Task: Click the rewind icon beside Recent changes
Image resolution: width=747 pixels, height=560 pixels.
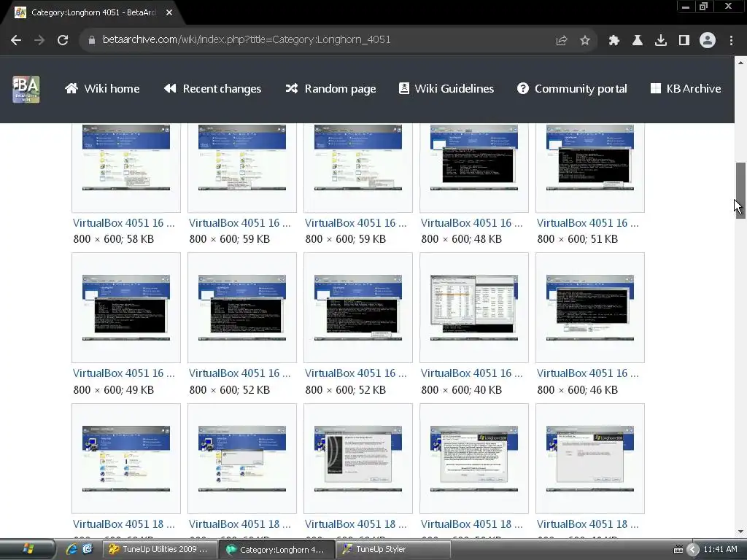Action: [170, 88]
